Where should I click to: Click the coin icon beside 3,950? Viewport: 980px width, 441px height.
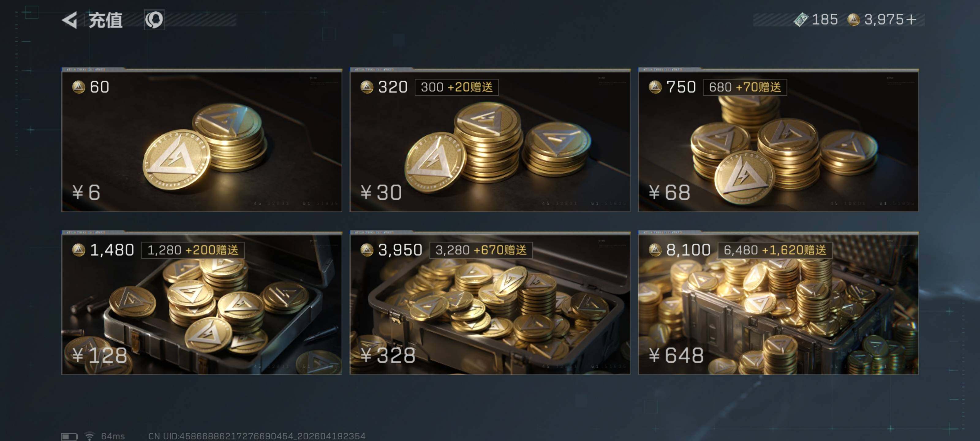pyautogui.click(x=367, y=250)
